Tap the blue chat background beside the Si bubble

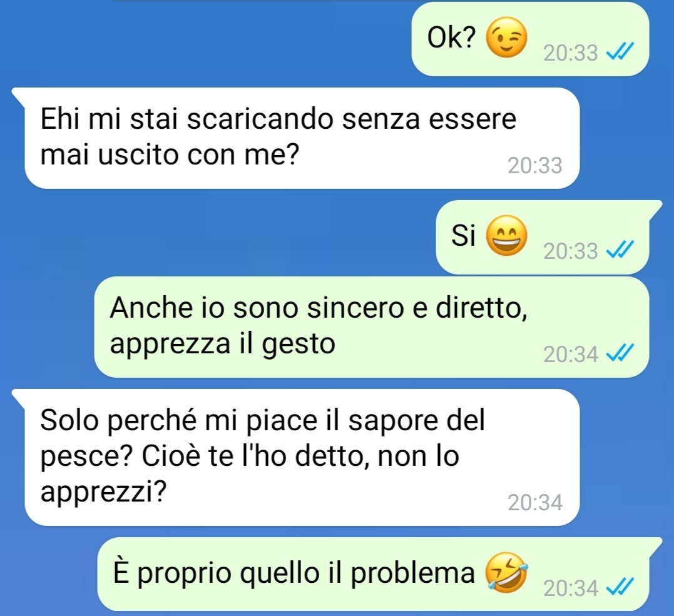click(x=215, y=236)
